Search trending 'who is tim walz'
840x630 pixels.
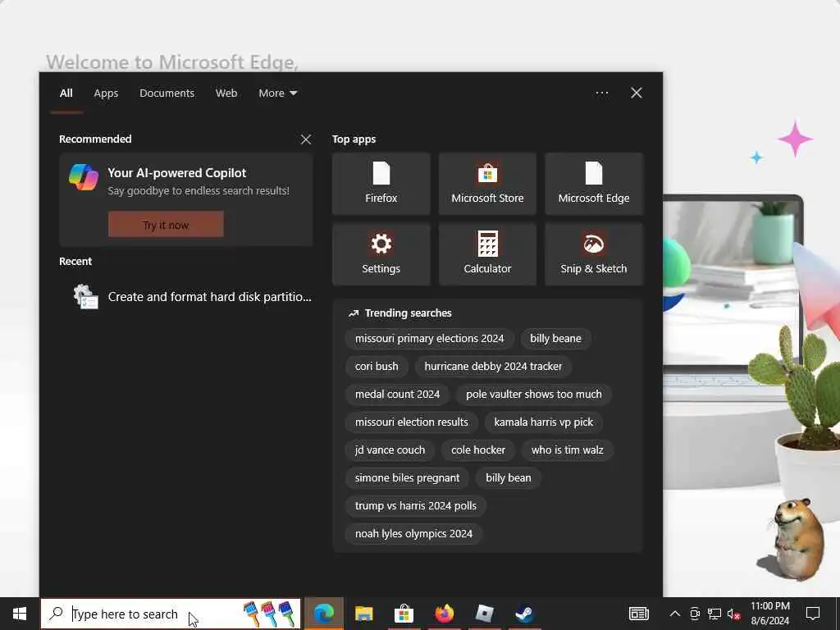coord(567,450)
